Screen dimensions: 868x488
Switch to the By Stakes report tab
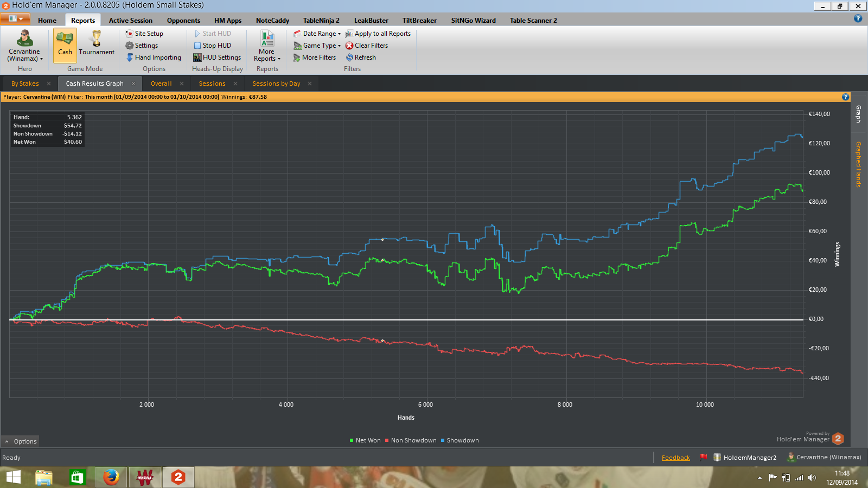[25, 84]
